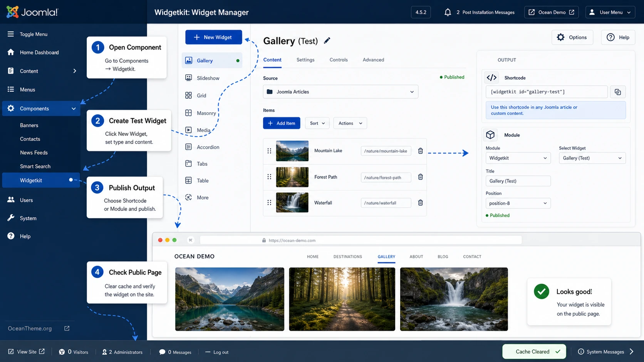644x362 pixels.
Task: Click the 4.5.2 version badge
Action: click(x=421, y=12)
